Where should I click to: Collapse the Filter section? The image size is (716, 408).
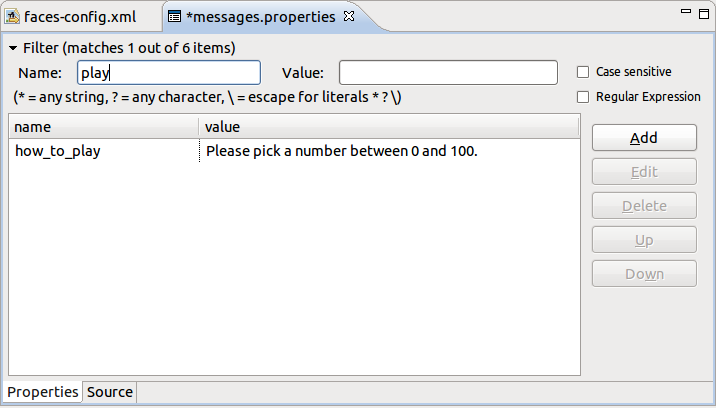(x=13, y=48)
